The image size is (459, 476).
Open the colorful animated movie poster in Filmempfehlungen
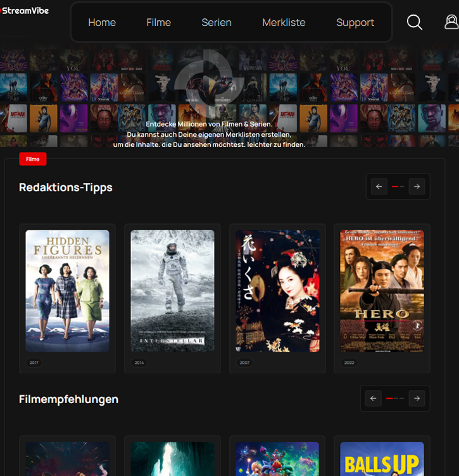[277, 459]
